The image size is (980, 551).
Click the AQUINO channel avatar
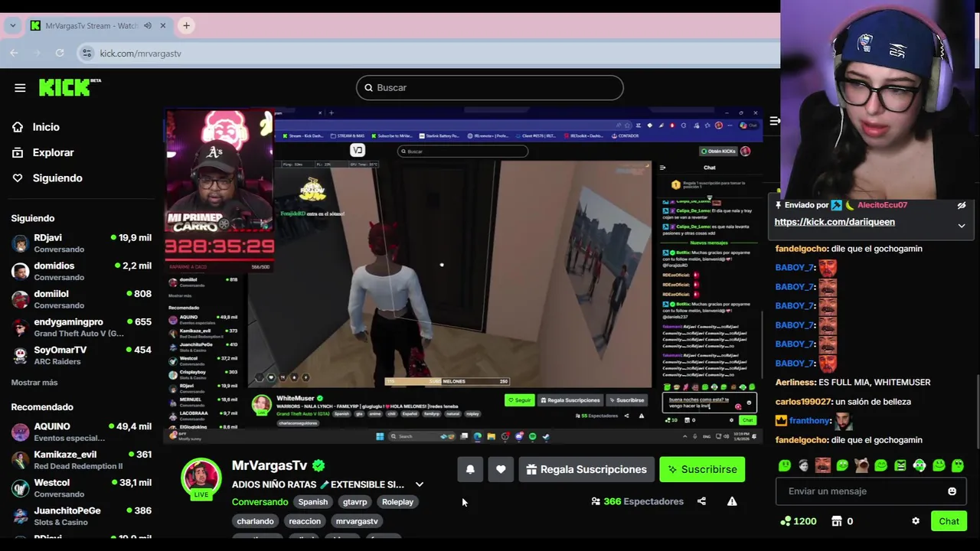pyautogui.click(x=21, y=432)
